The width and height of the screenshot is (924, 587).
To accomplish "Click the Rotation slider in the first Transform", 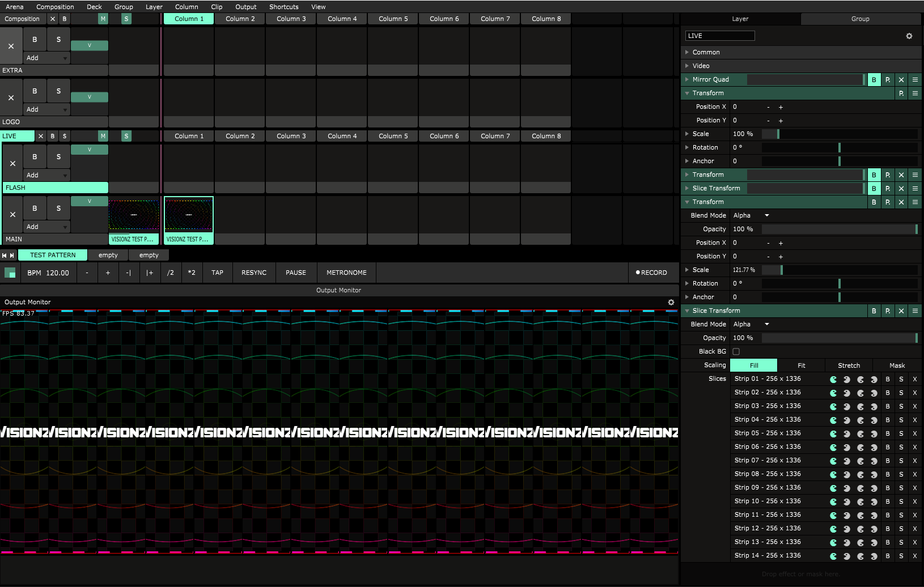I will pyautogui.click(x=839, y=148).
